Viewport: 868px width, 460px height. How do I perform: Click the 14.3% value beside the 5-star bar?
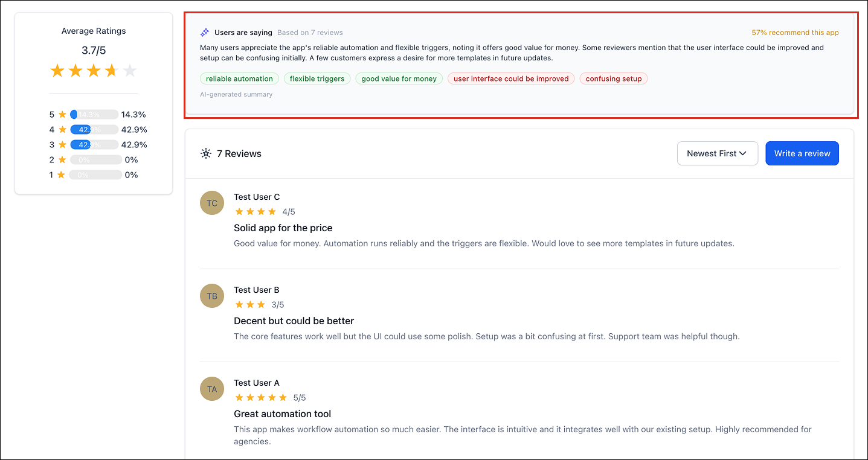click(x=133, y=114)
